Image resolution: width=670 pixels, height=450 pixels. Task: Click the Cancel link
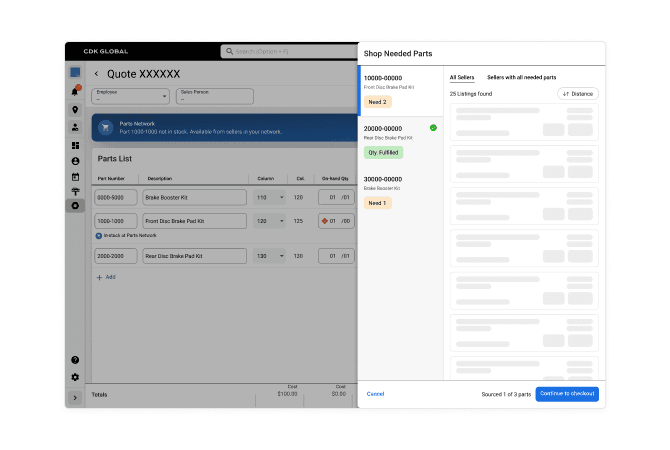[375, 394]
